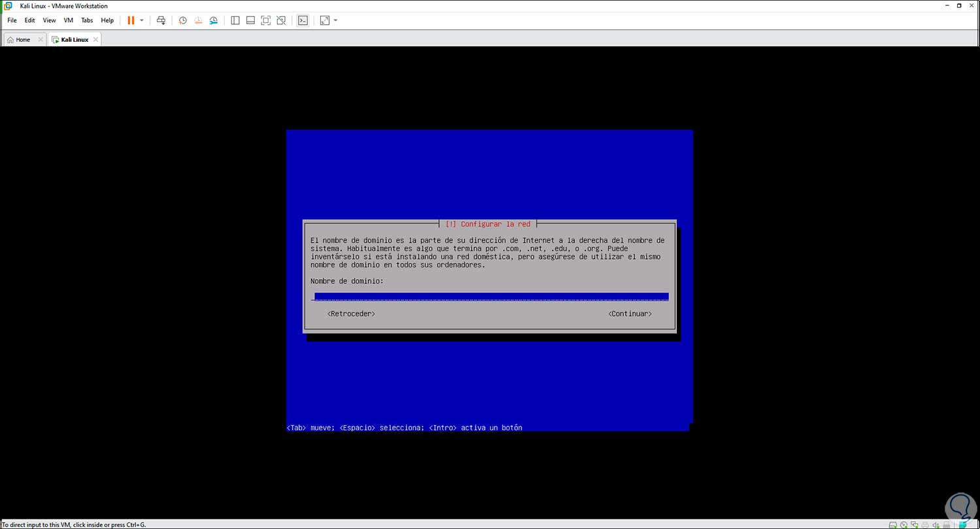Screen dimensions: 980x529
Task: Activate the Continuar button
Action: pos(630,314)
